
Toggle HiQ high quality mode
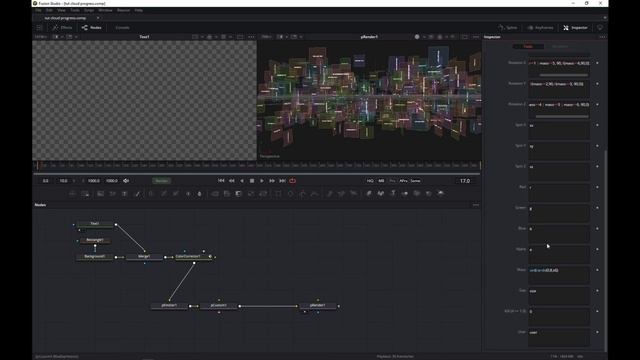click(370, 181)
